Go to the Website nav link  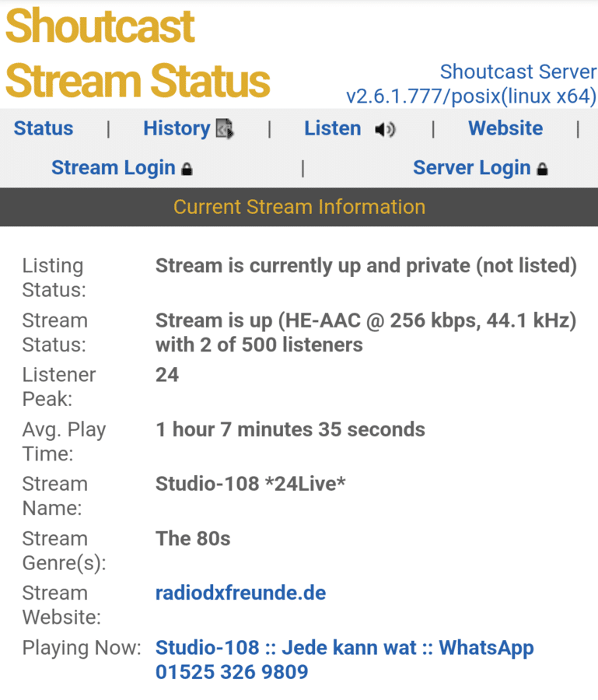(x=505, y=128)
